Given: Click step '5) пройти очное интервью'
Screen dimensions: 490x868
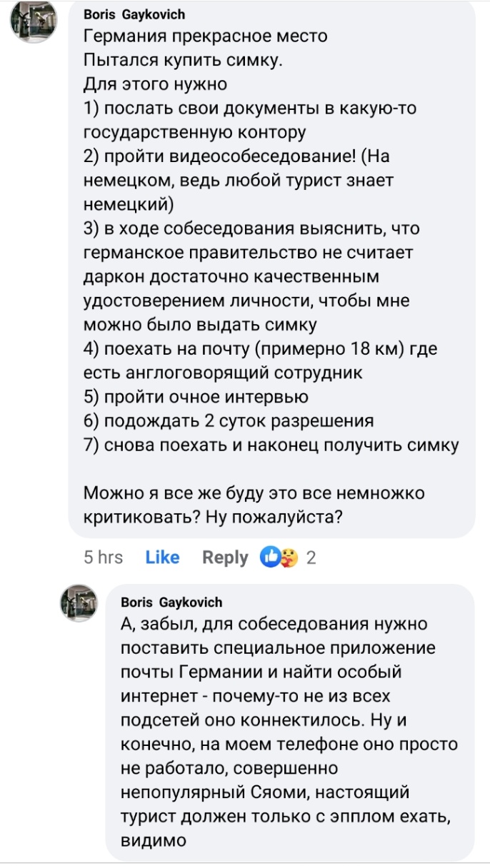Looking at the screenshot, I should coord(196,397).
